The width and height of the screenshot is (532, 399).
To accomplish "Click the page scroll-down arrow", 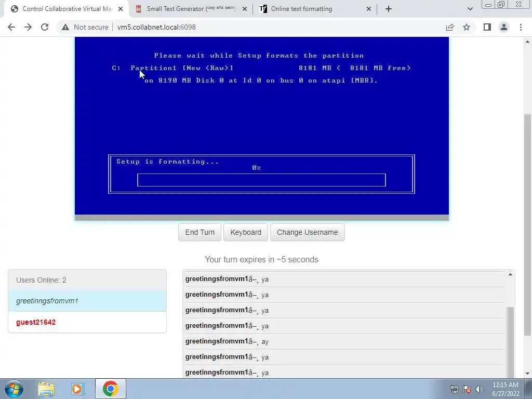I will [527, 374].
